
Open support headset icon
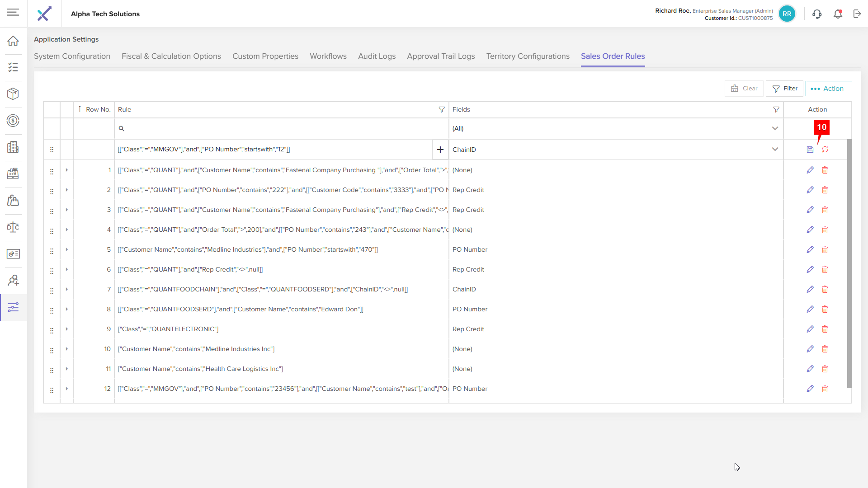coord(817,14)
